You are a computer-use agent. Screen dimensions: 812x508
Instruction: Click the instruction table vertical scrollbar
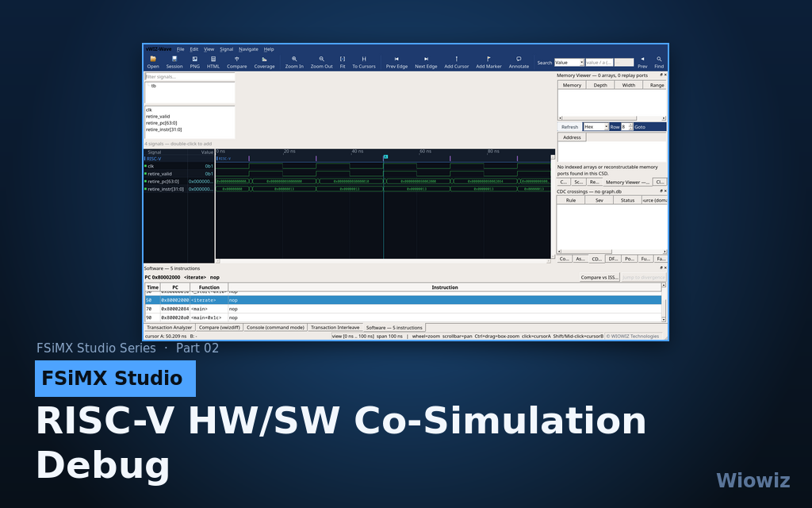tap(664, 302)
